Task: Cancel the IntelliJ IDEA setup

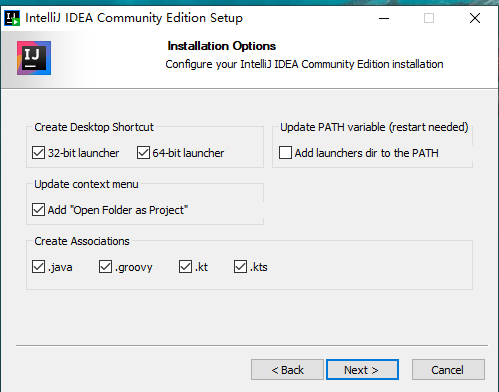Action: [x=448, y=369]
